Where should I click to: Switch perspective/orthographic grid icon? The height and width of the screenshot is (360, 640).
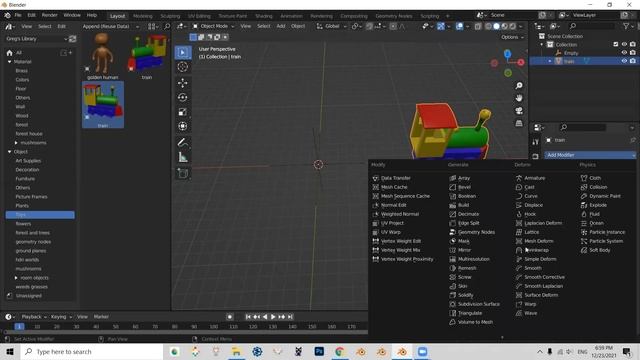[519, 123]
